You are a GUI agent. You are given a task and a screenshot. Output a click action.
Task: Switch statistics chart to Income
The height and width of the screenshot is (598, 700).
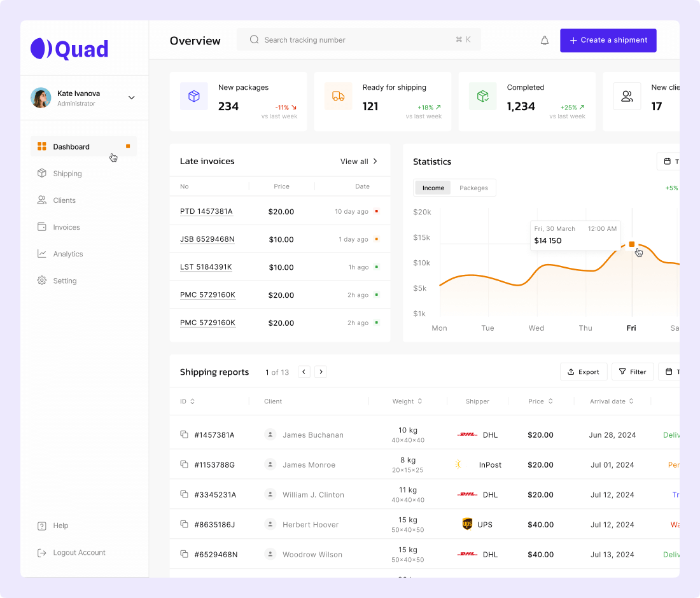tap(433, 188)
